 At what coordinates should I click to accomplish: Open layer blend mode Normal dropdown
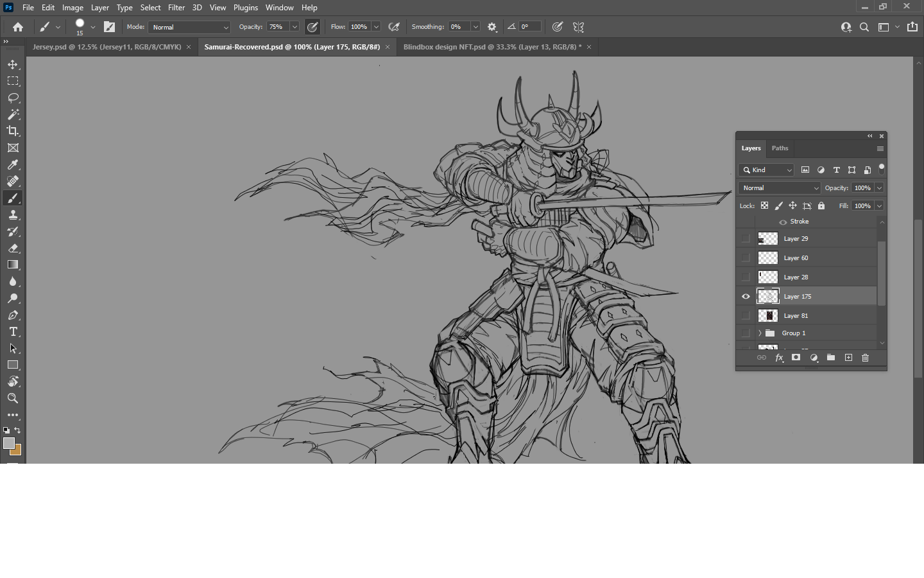pyautogui.click(x=780, y=188)
